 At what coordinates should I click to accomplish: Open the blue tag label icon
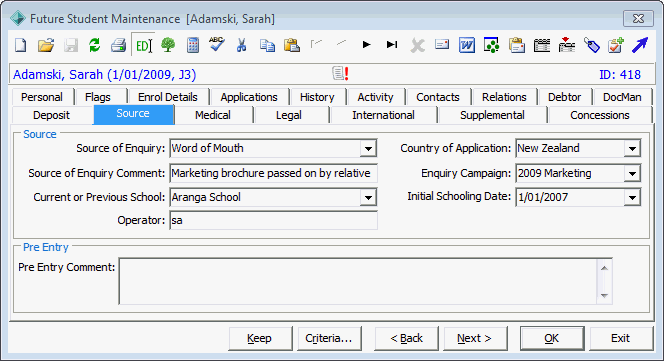pos(592,45)
